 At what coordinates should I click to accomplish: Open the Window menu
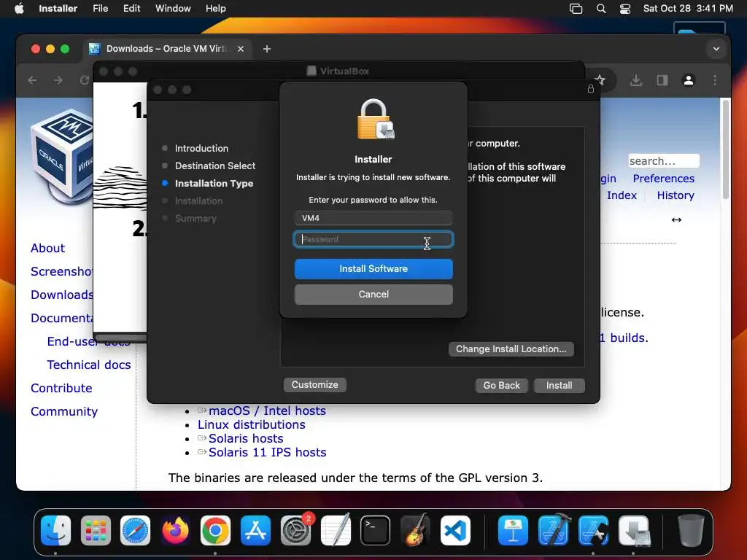pos(173,9)
